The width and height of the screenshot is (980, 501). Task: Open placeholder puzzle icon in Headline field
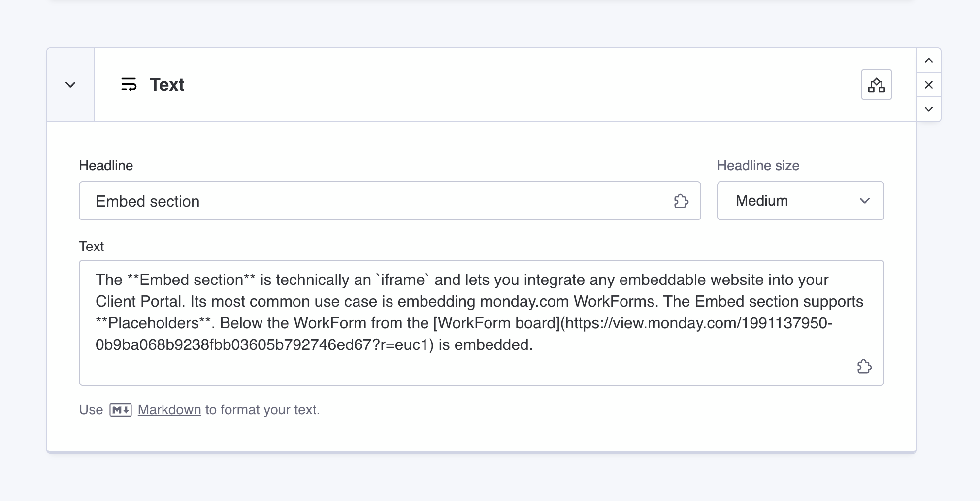click(x=681, y=201)
